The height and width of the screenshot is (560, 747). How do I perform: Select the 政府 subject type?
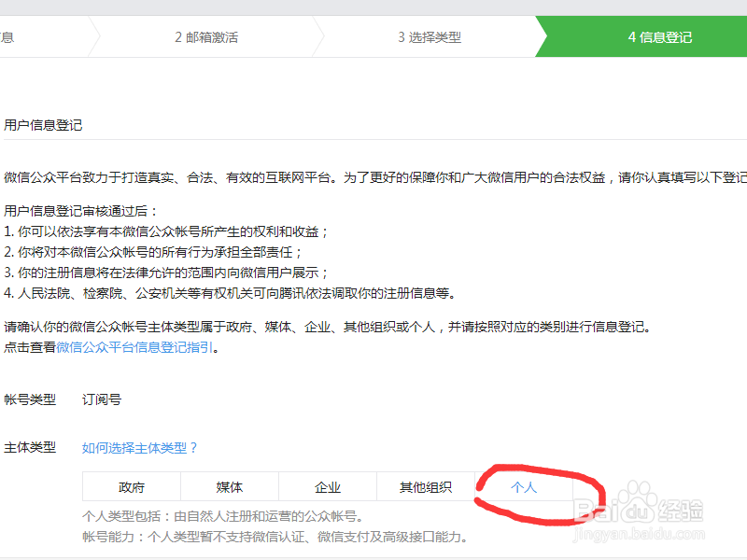[x=132, y=486]
